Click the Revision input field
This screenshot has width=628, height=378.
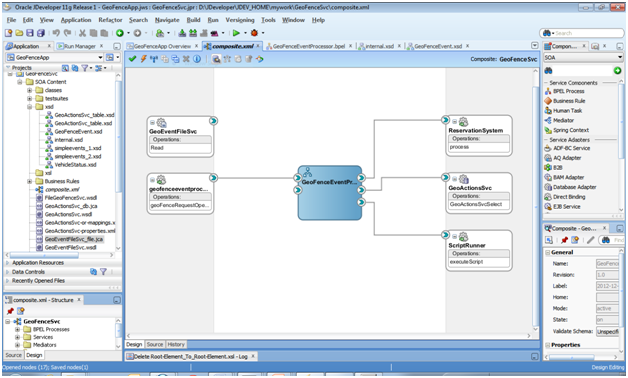607,275
